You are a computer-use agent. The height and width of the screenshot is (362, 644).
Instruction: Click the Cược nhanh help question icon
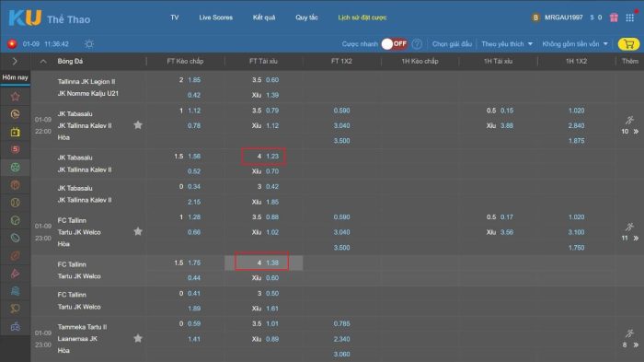[x=417, y=44]
